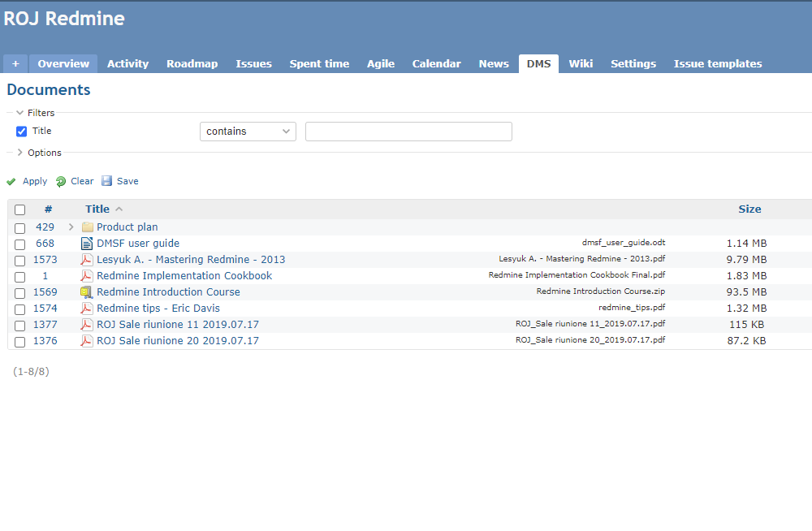
Task: Click the Save filter disk icon
Action: 108,181
